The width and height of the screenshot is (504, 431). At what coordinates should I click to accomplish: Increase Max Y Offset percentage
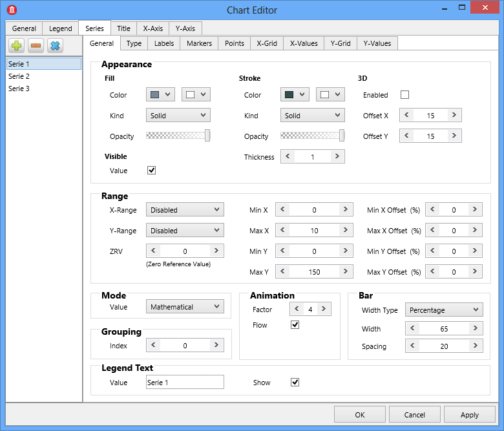[x=475, y=271]
